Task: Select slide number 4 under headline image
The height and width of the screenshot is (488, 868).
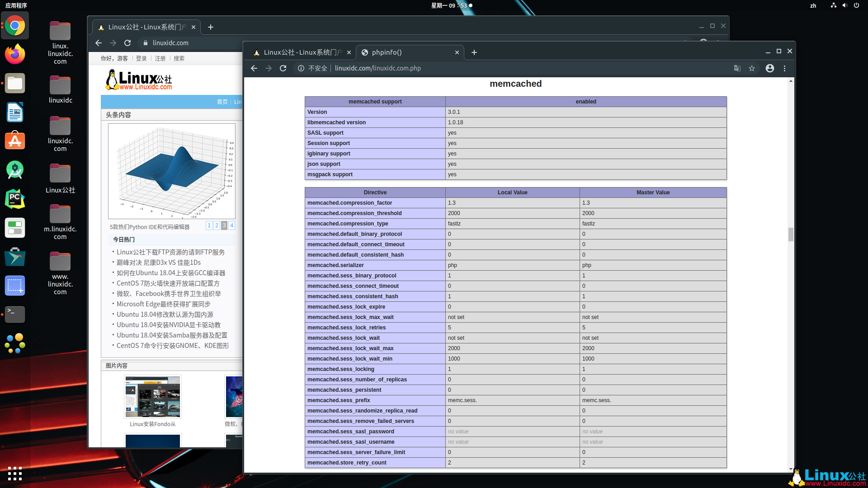Action: (x=231, y=225)
